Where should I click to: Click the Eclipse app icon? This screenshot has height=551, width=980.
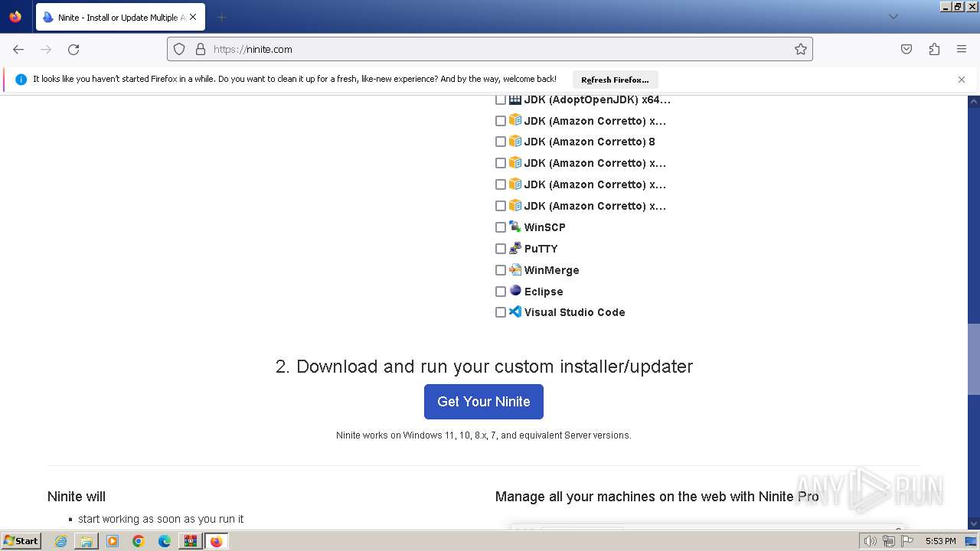point(515,291)
